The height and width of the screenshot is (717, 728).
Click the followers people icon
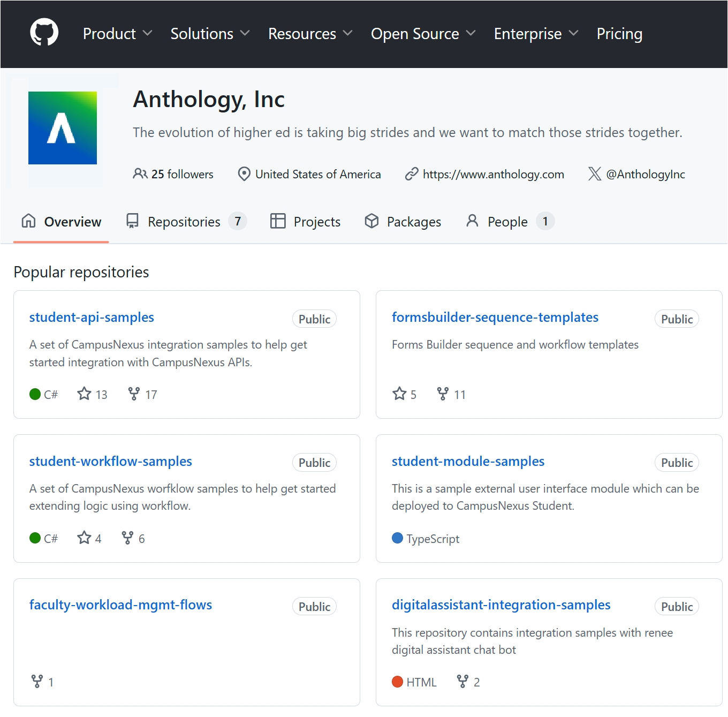pos(140,174)
